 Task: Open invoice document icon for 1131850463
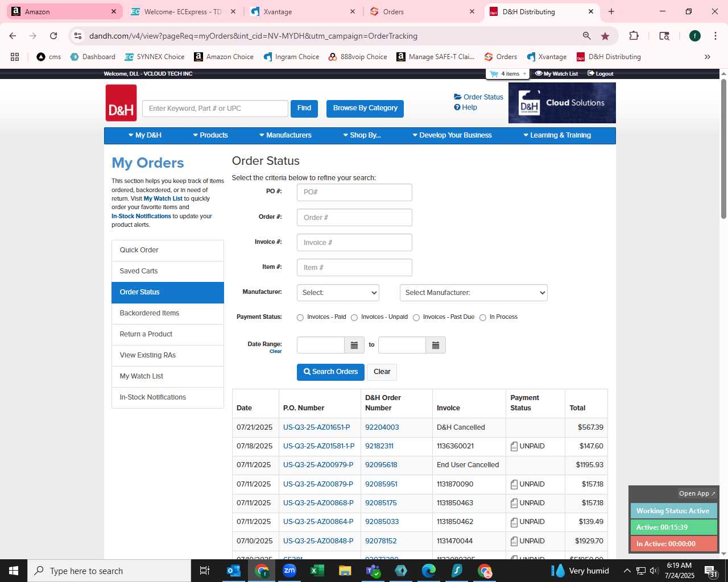pyautogui.click(x=514, y=504)
